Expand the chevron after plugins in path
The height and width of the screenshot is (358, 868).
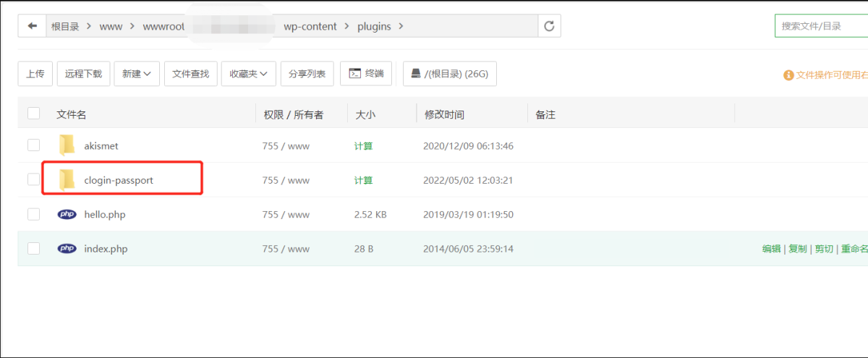click(x=401, y=27)
